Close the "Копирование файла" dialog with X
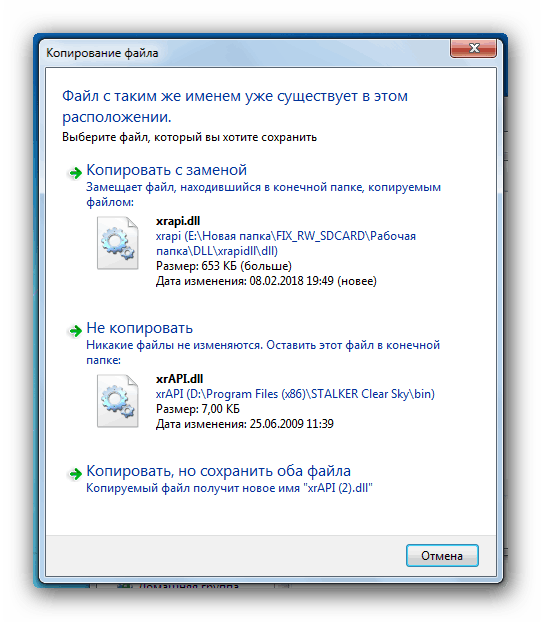 tap(473, 48)
